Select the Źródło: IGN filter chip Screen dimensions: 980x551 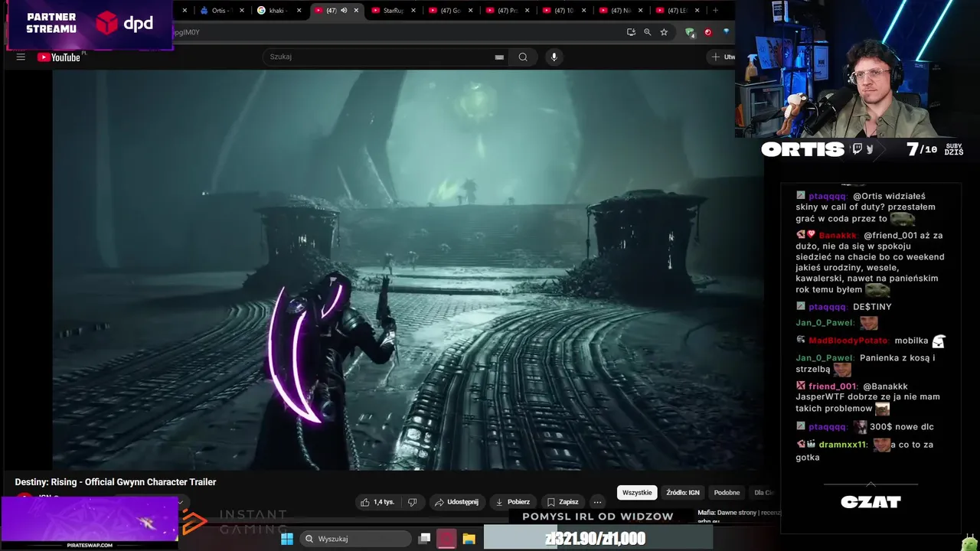[683, 493]
